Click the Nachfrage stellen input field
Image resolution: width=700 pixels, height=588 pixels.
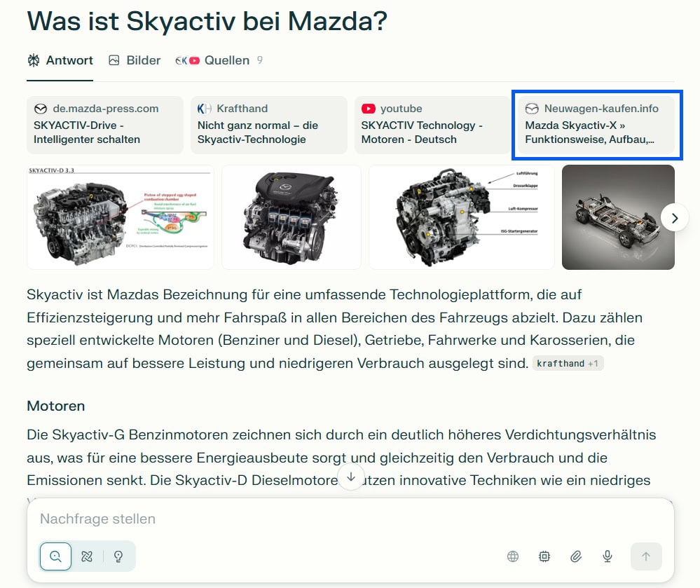(210, 519)
